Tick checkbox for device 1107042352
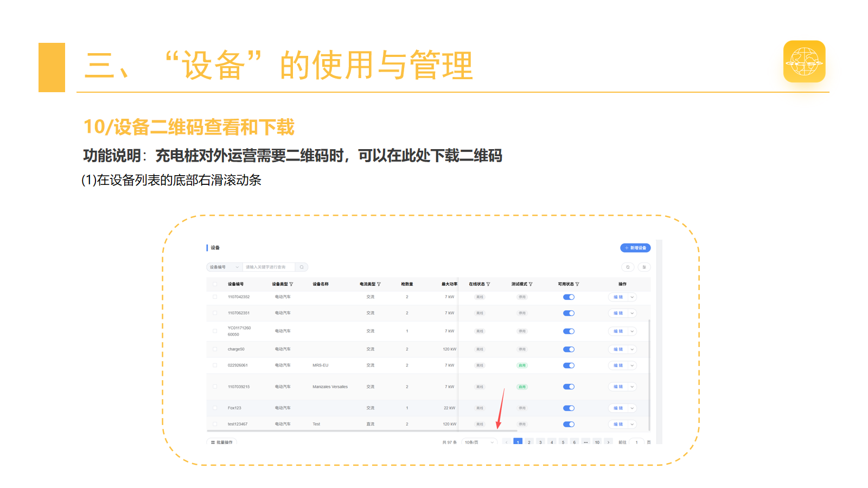The image size is (868, 488). click(x=215, y=297)
